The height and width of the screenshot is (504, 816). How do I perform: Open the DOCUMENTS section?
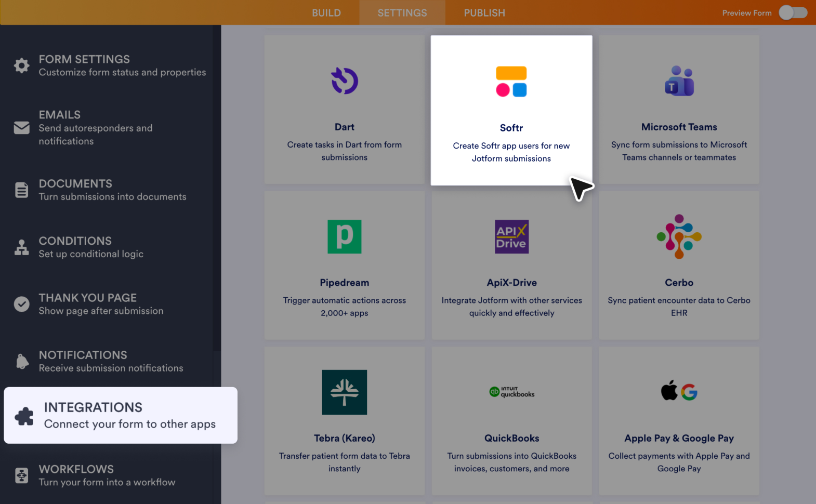(x=75, y=183)
